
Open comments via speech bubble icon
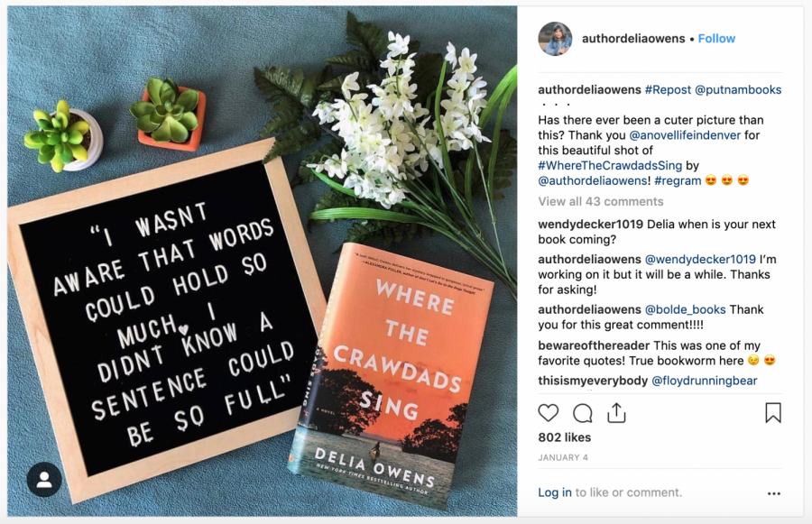(583, 413)
